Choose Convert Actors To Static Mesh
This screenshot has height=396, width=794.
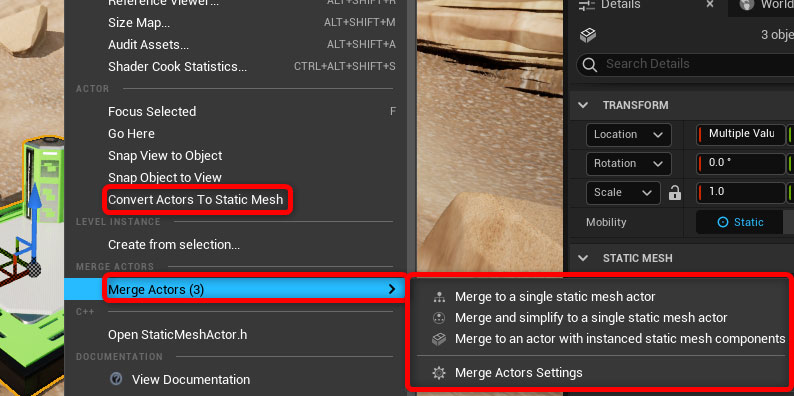(x=195, y=200)
